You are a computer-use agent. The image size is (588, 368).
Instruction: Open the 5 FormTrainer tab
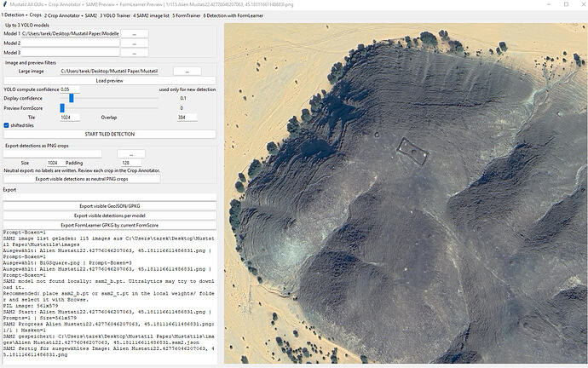click(x=186, y=15)
